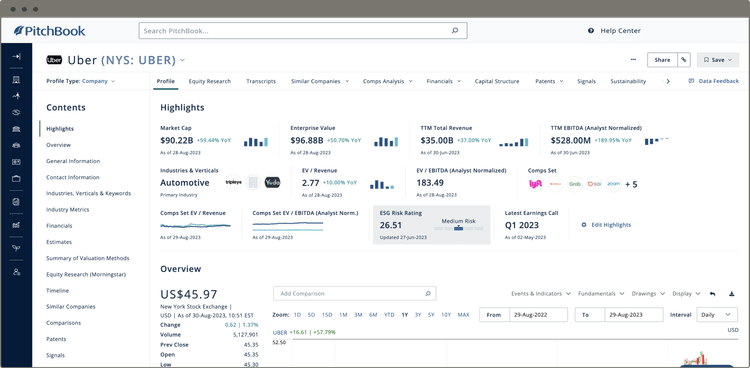Open the more options ellipsis near Share
Viewport: 750px width, 368px height.
(x=633, y=60)
